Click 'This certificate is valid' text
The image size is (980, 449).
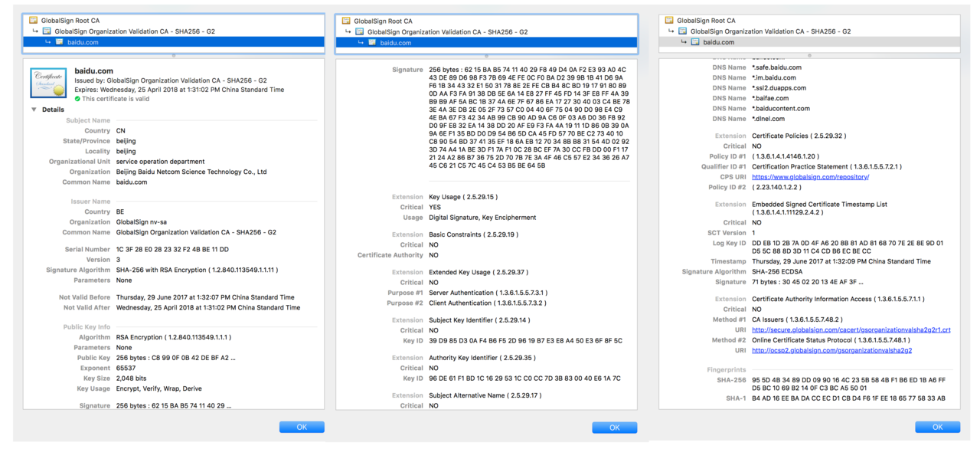(x=116, y=99)
